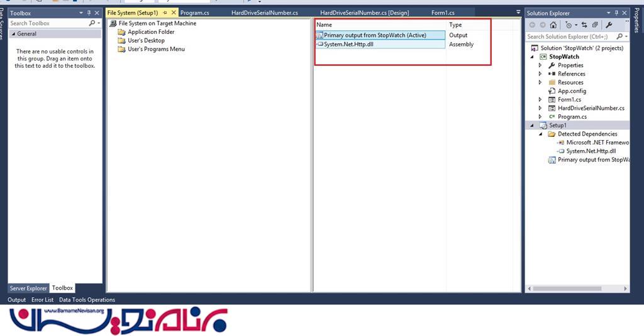The image size is (644, 336).
Task: Expand the Resources node
Action: click(x=540, y=82)
